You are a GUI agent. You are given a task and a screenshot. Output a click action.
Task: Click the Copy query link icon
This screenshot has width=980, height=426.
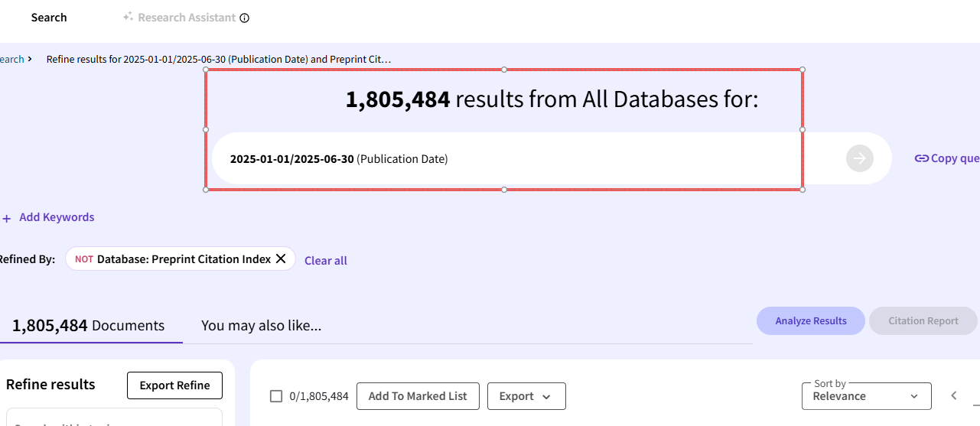pos(921,158)
